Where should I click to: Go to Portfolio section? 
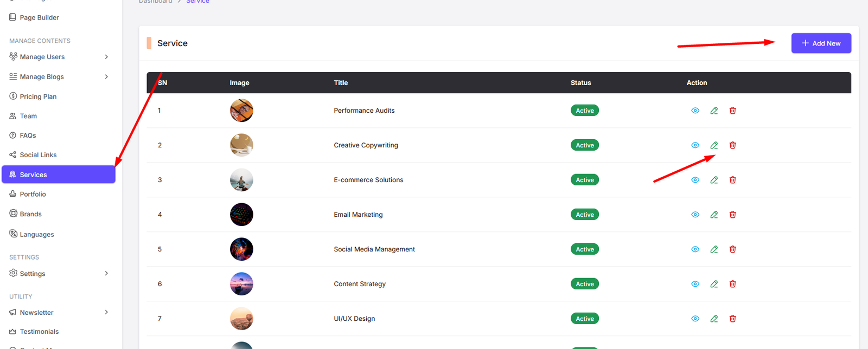pyautogui.click(x=33, y=194)
